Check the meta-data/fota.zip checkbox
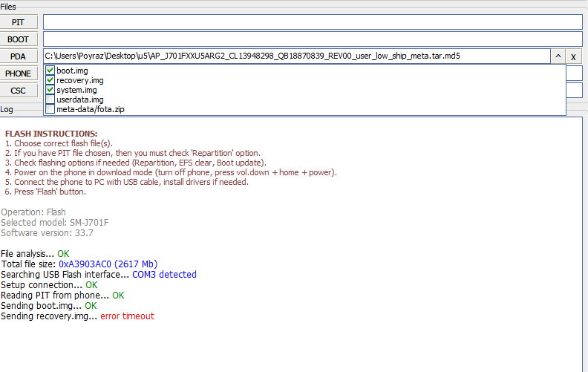Image resolution: width=588 pixels, height=372 pixels. (50, 109)
